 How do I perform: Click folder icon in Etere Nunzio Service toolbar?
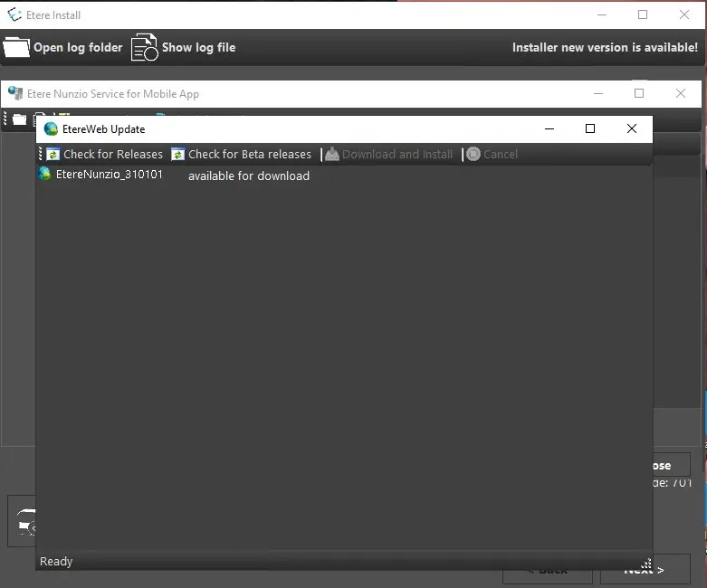tap(19, 119)
